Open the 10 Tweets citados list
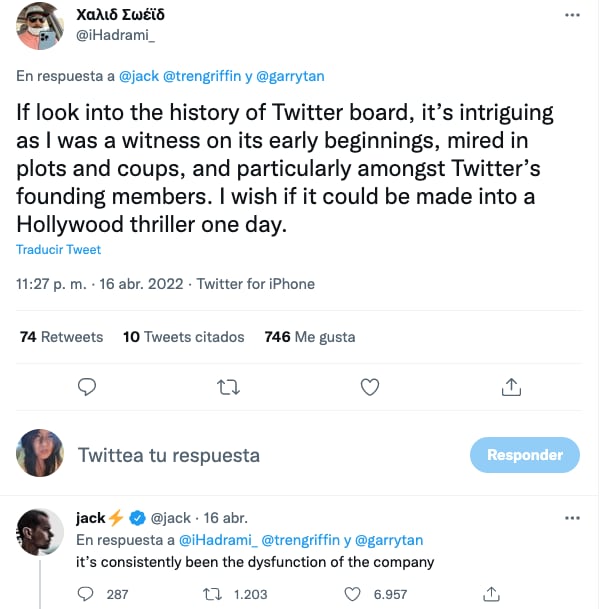The height and width of the screenshot is (609, 603). click(183, 337)
